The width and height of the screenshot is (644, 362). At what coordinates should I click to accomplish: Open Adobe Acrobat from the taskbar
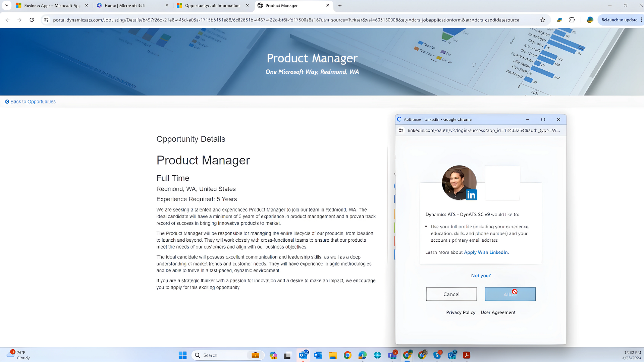coord(467,355)
